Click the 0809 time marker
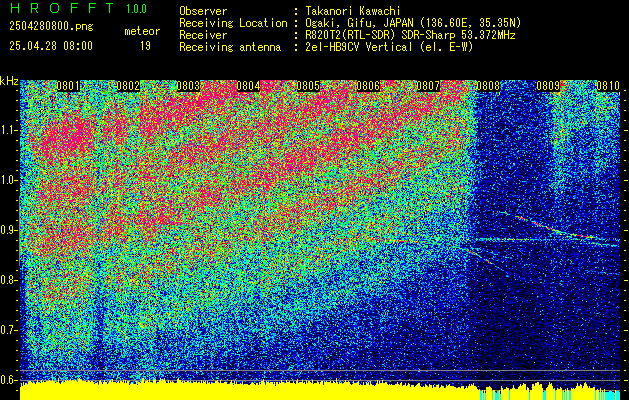Screen dimensions: 629x400 [x=548, y=86]
